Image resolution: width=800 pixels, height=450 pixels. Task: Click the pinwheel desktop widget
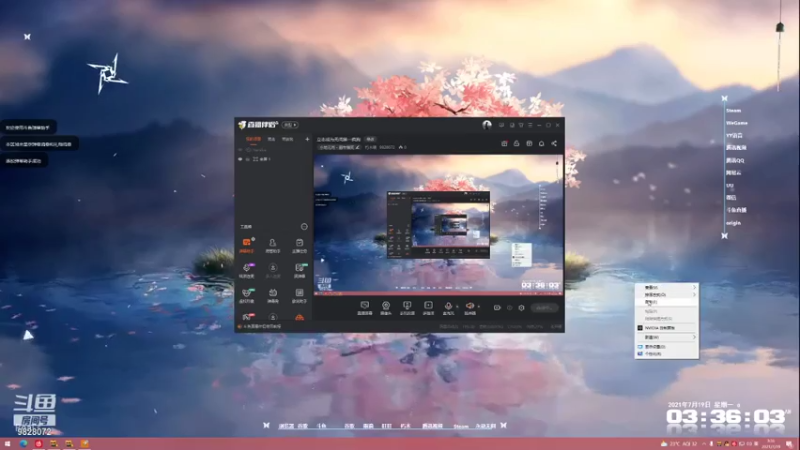tap(107, 74)
